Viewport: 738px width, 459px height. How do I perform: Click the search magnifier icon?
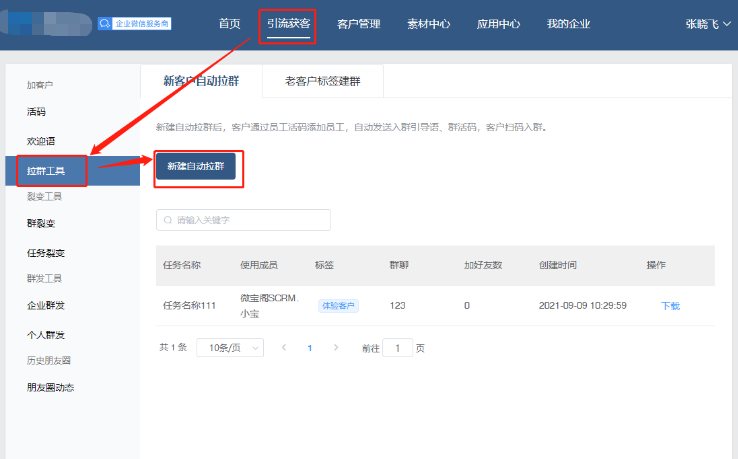(x=168, y=220)
